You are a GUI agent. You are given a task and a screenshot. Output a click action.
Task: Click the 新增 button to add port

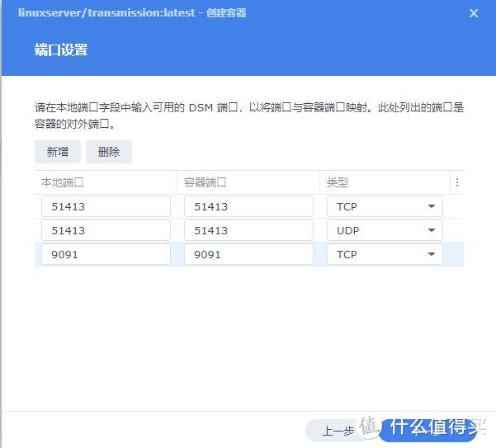[57, 152]
